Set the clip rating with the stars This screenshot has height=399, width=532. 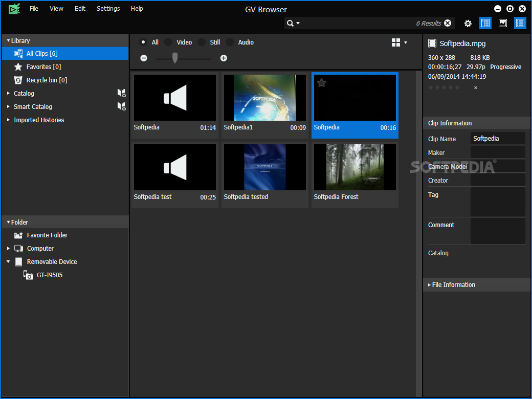[444, 87]
